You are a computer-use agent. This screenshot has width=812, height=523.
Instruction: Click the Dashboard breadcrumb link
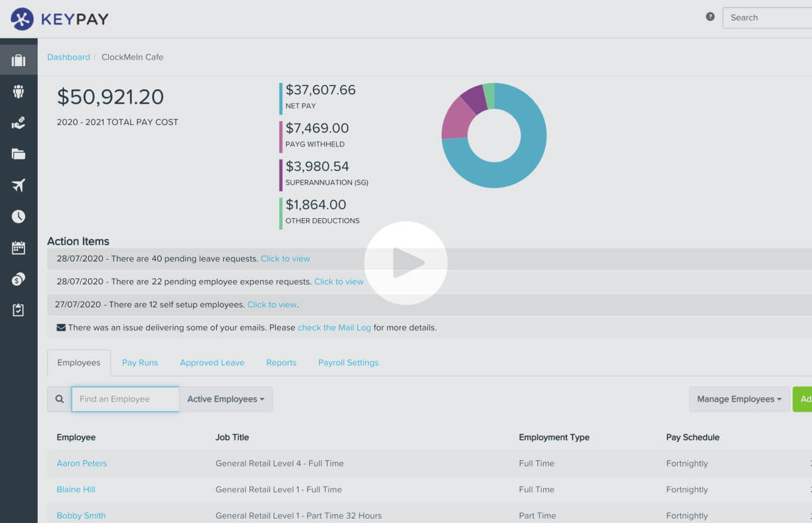click(69, 57)
